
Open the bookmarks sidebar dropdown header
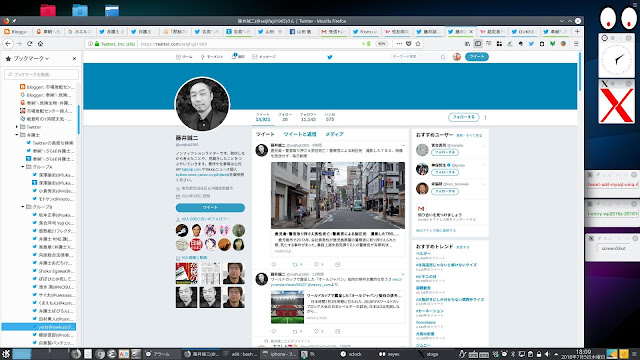[x=27, y=59]
